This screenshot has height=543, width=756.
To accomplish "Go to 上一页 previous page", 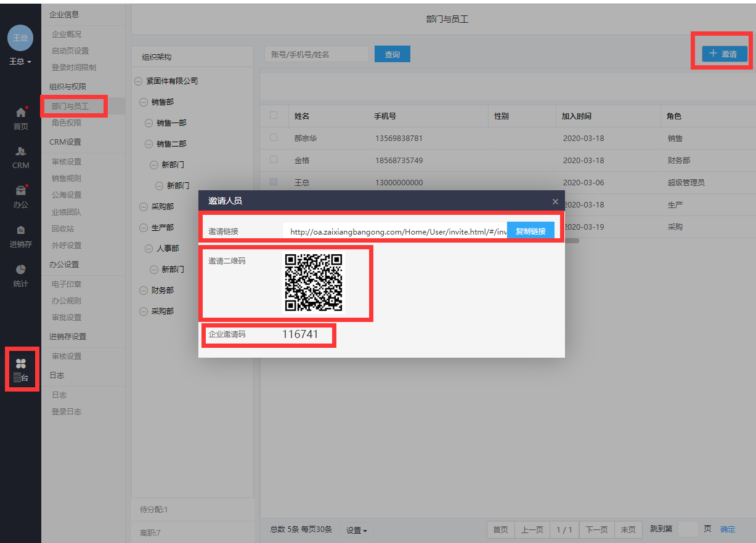I will click(532, 530).
